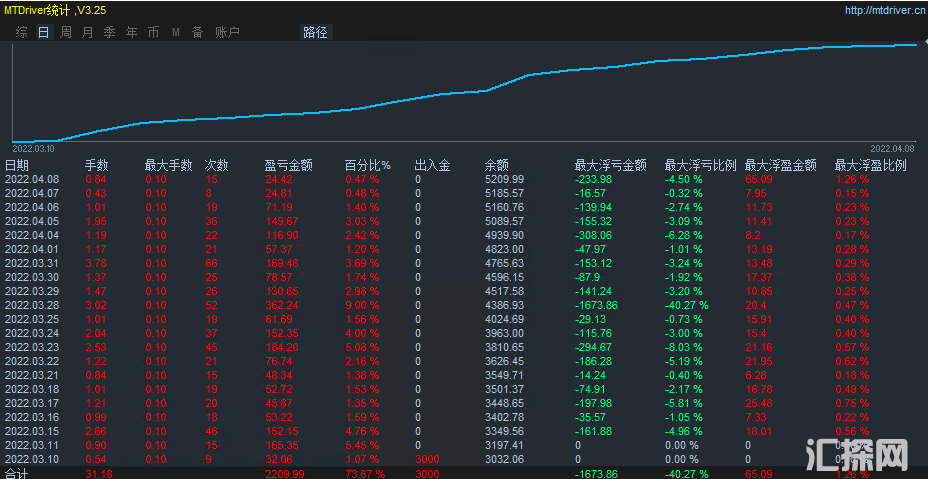This screenshot has height=479, width=928.
Task: Click the 次数 column header
Action: pyautogui.click(x=217, y=165)
